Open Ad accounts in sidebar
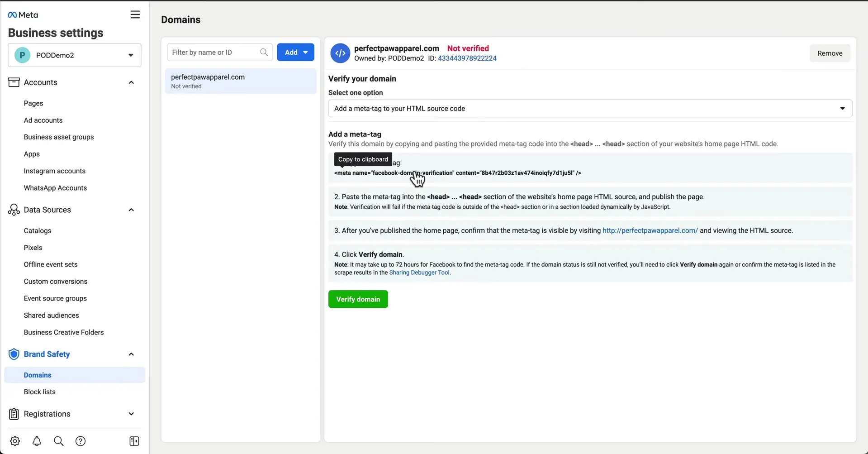This screenshot has width=868, height=454. (x=43, y=120)
